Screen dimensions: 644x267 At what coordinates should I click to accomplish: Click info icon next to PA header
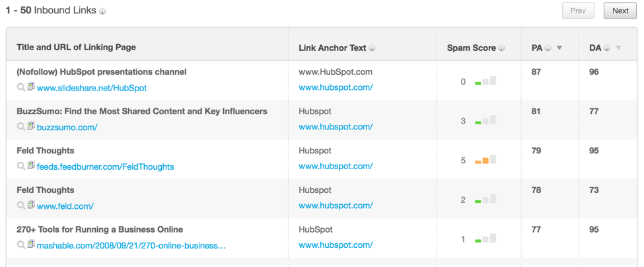[548, 48]
